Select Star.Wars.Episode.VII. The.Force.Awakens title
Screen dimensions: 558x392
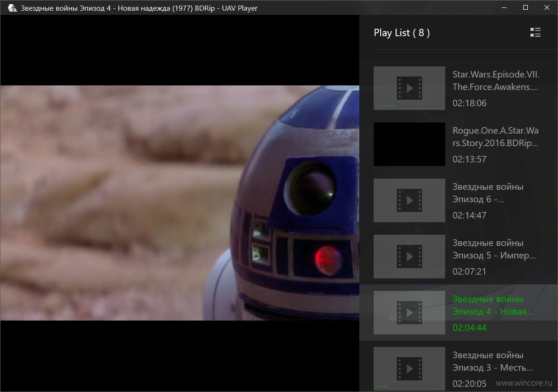[x=496, y=80]
